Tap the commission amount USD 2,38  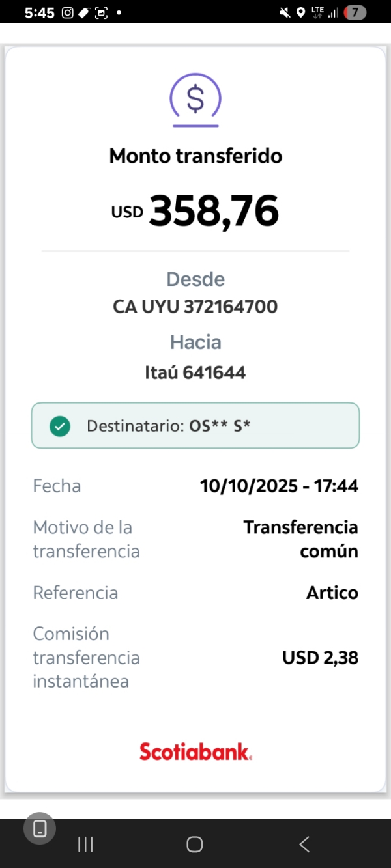(320, 658)
